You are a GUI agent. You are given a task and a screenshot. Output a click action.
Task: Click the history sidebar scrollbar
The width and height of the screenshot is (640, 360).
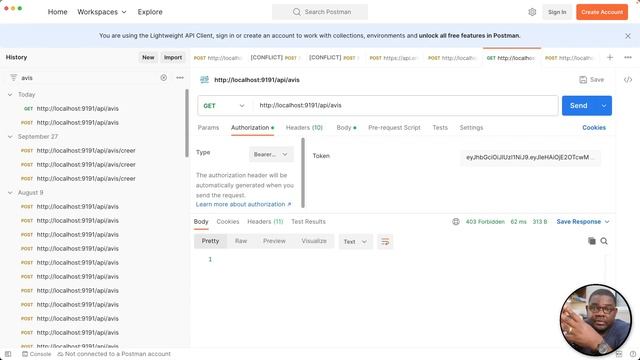tap(187, 122)
